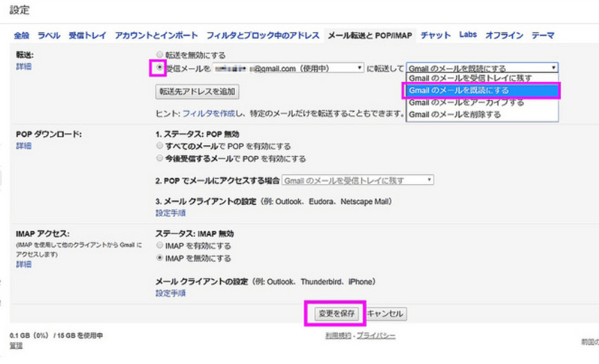Image resolution: width=599 pixels, height=364 pixels.
Task: Open 詳細 link under IMAP アクセス
Action: pos(24,264)
